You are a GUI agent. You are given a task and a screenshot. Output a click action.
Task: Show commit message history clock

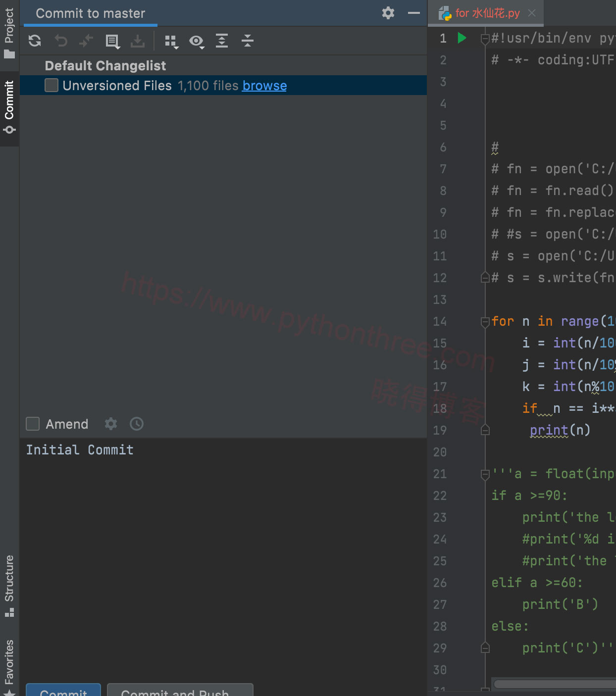[137, 424]
